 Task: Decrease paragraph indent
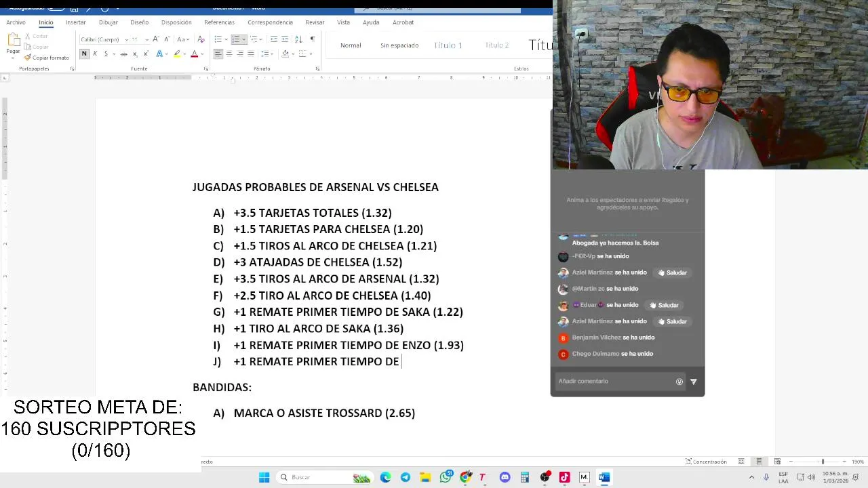click(274, 39)
